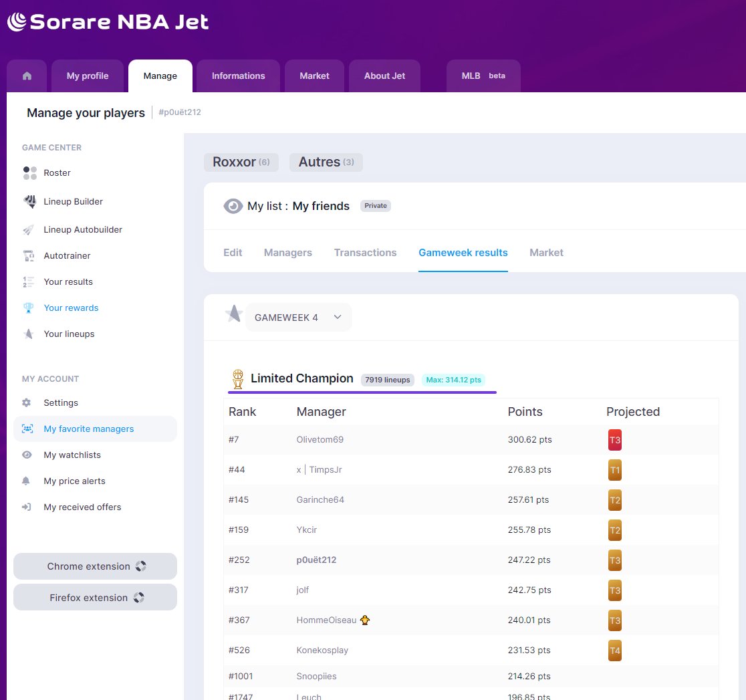Click the Your rewards trophy icon

(28, 308)
